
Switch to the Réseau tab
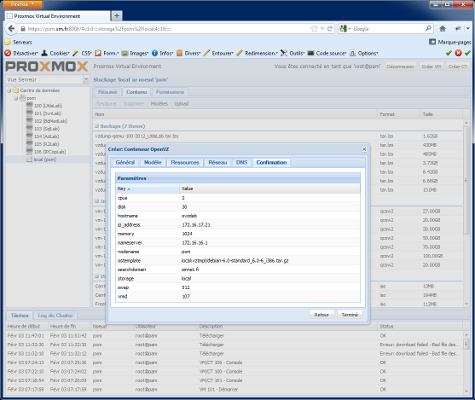click(218, 162)
